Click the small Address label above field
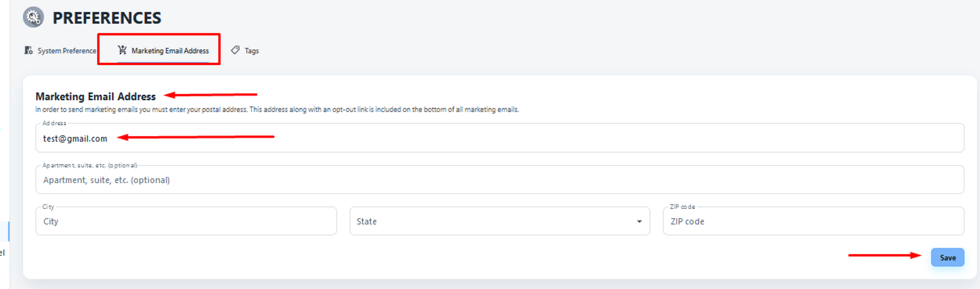 [54, 123]
